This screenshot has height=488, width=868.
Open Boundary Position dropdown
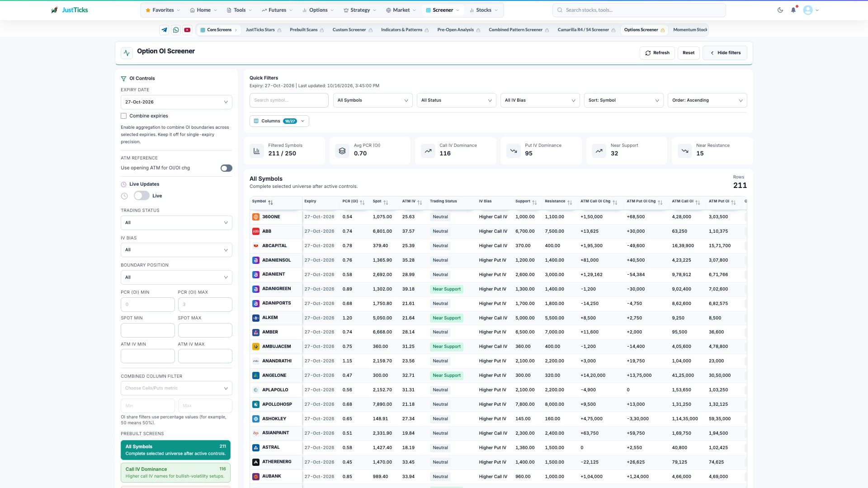pyautogui.click(x=176, y=277)
